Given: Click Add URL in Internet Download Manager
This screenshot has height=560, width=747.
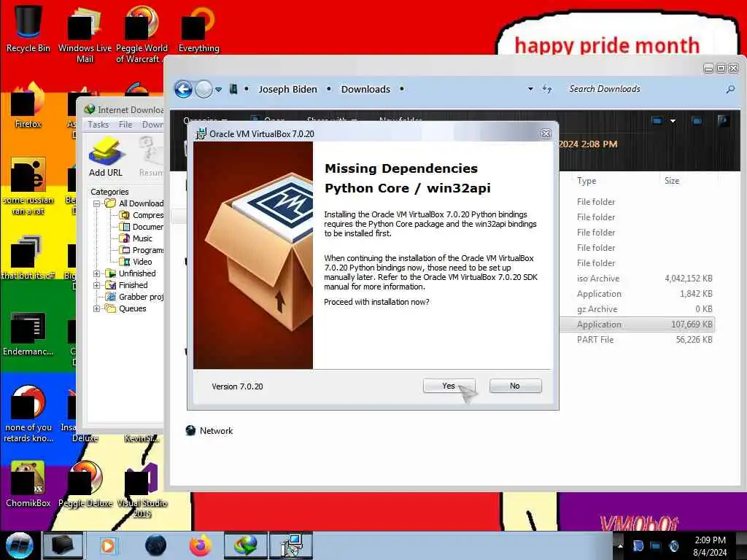Looking at the screenshot, I should click(x=106, y=157).
